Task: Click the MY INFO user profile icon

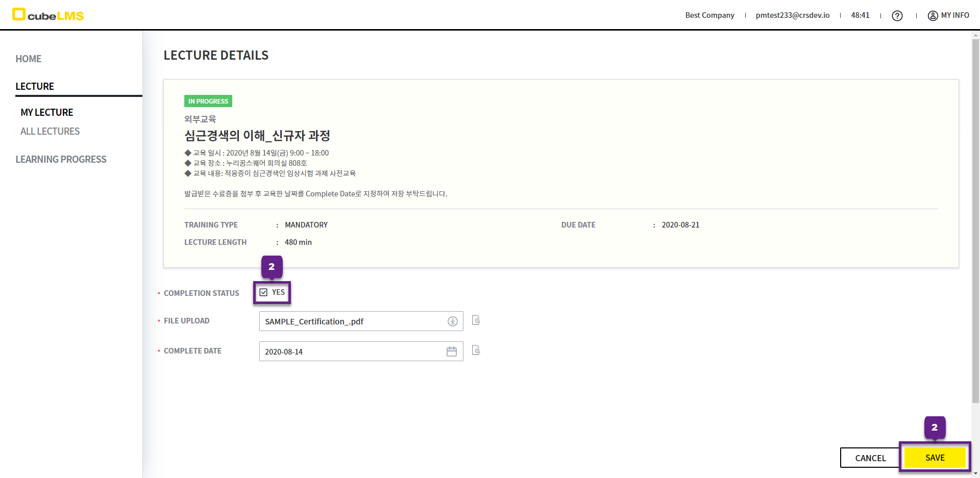Action: 933,16
